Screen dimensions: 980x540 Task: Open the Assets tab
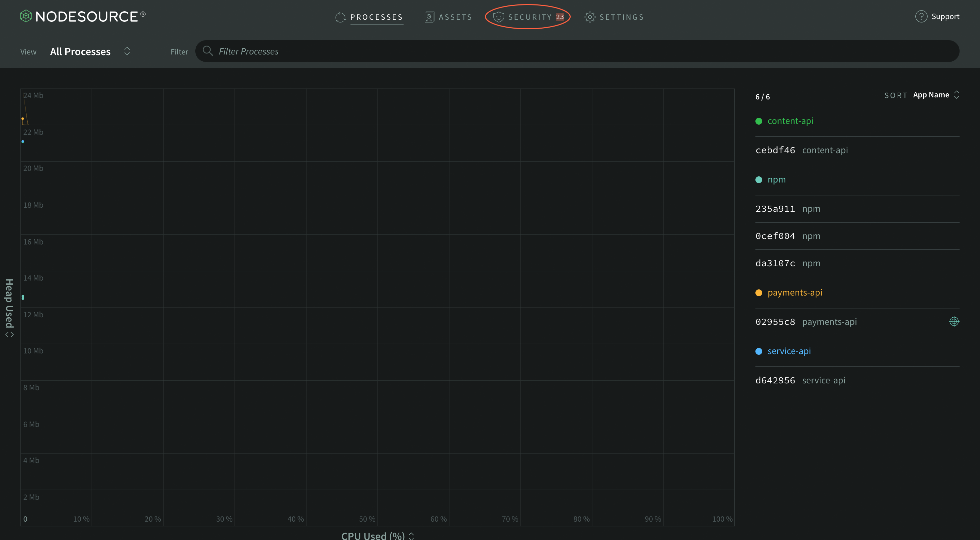(x=448, y=17)
